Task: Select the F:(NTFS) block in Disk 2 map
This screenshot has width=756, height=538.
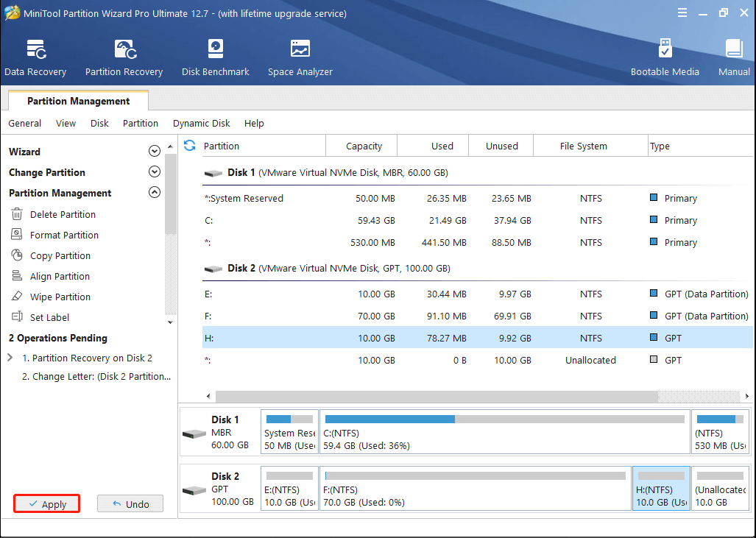Action: pyautogui.click(x=476, y=488)
